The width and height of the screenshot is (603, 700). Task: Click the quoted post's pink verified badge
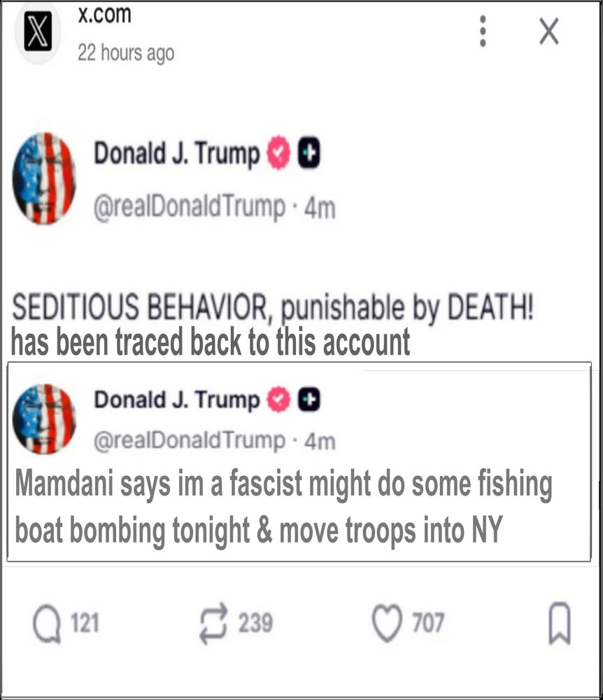coord(278,399)
